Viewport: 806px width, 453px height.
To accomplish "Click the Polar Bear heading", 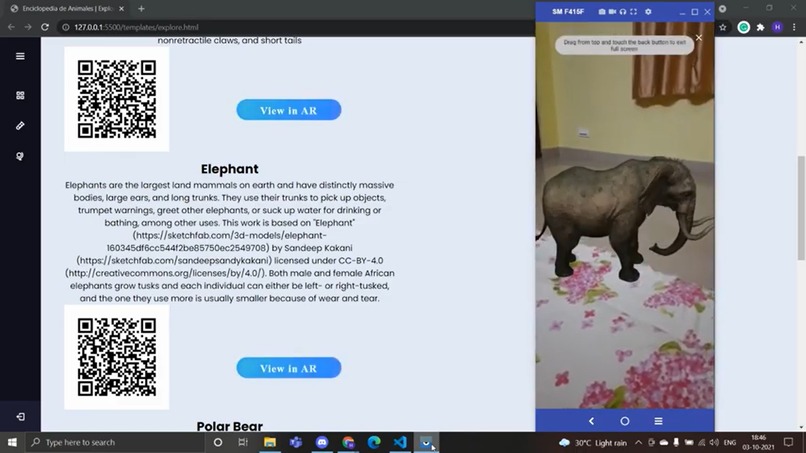I will 230,426.
